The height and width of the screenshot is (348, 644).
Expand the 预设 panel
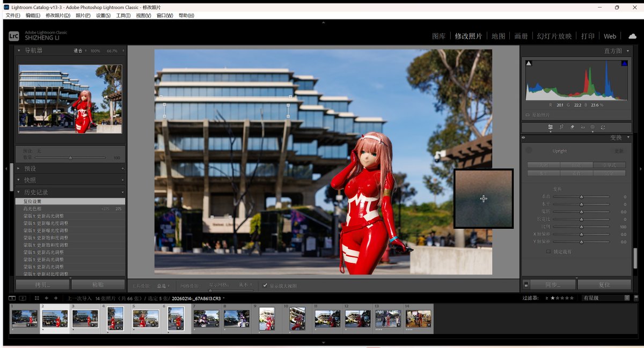coord(19,168)
